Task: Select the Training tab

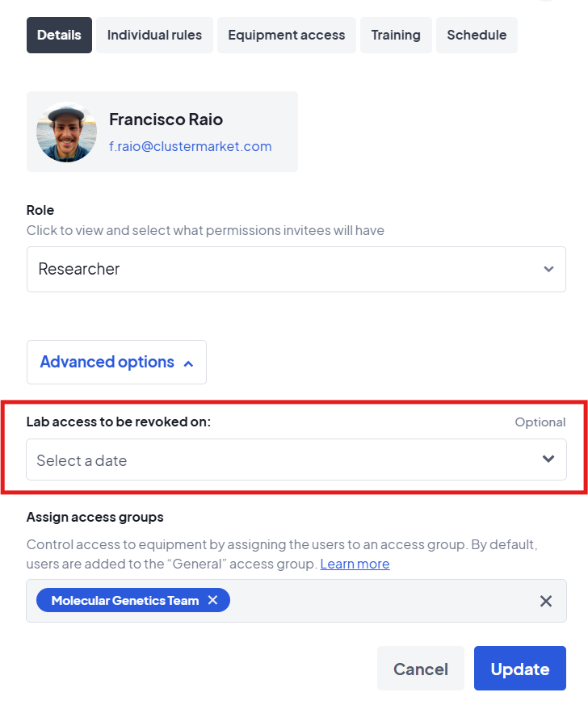Action: pos(396,35)
